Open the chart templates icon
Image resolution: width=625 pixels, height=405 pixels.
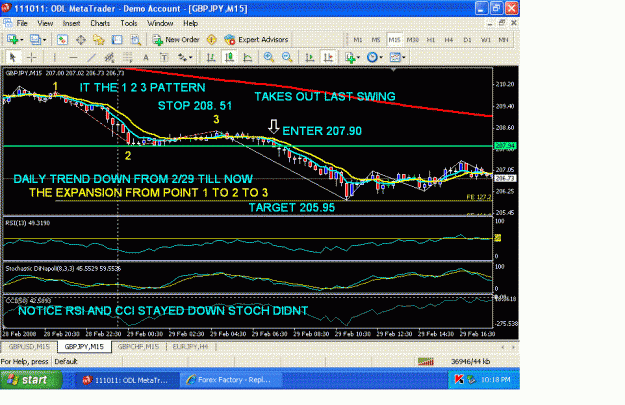395,57
